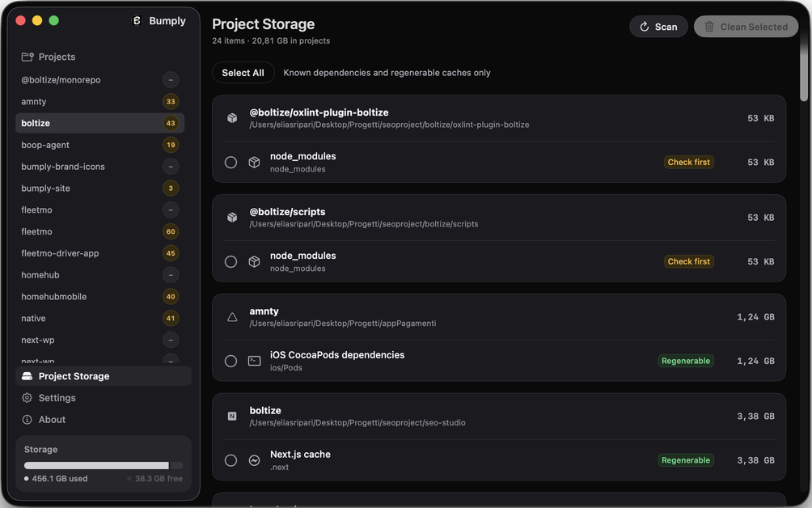Select bumply-brand-icons in sidebar

[100, 167]
